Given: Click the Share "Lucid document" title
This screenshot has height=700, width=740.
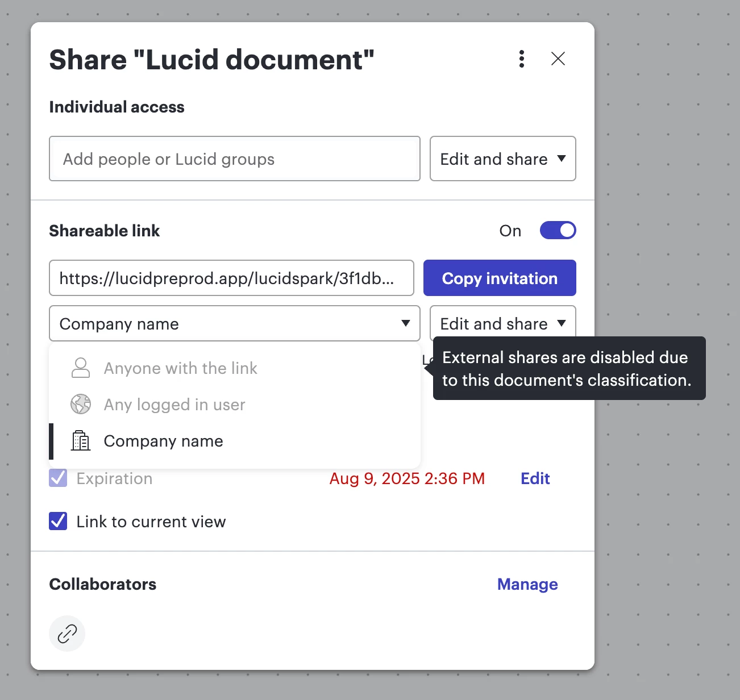Looking at the screenshot, I should tap(212, 60).
